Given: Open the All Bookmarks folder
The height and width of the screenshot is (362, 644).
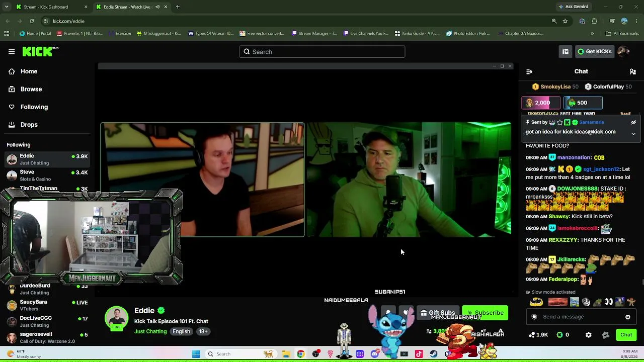Looking at the screenshot, I should (622, 34).
